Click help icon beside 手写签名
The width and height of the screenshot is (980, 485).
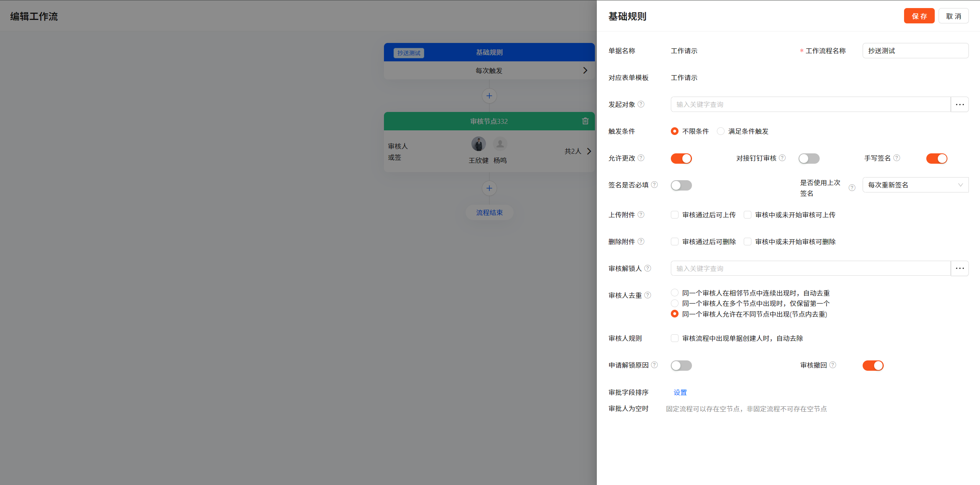(x=897, y=158)
